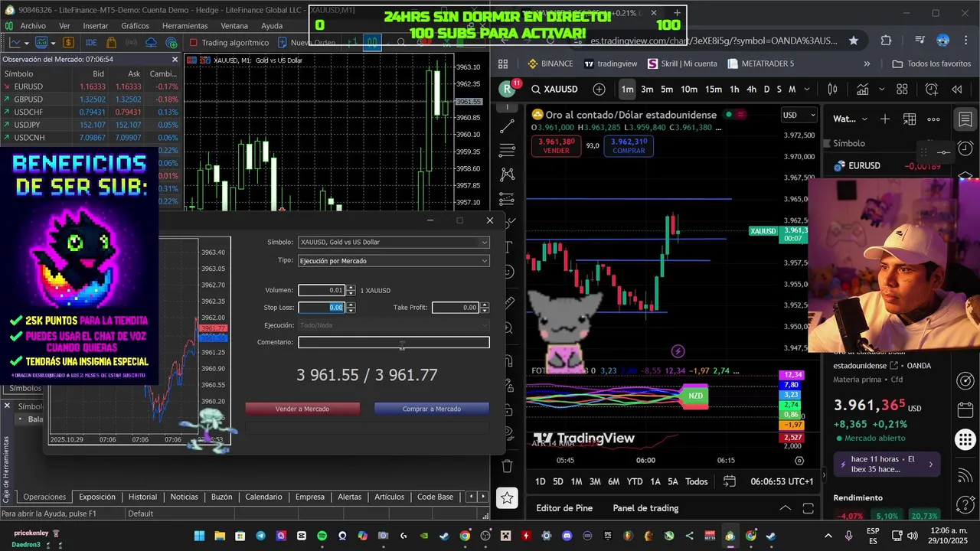
Task: Click Vender a Mercado button
Action: click(302, 409)
